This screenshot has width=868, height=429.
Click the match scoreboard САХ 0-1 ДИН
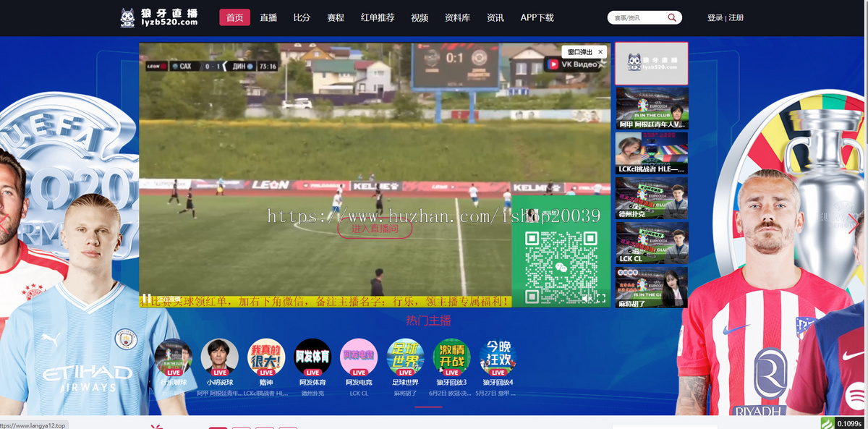tap(212, 66)
